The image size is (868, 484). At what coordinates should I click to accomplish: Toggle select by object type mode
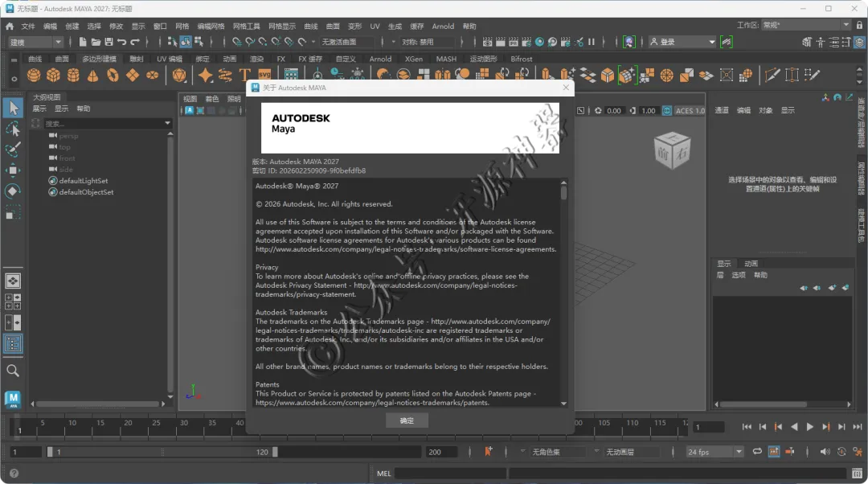(186, 42)
